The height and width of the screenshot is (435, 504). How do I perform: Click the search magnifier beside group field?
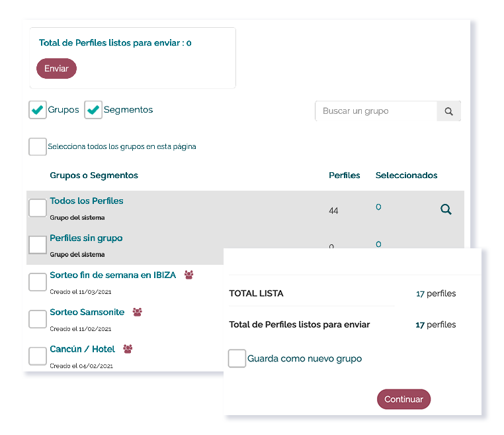coord(448,111)
